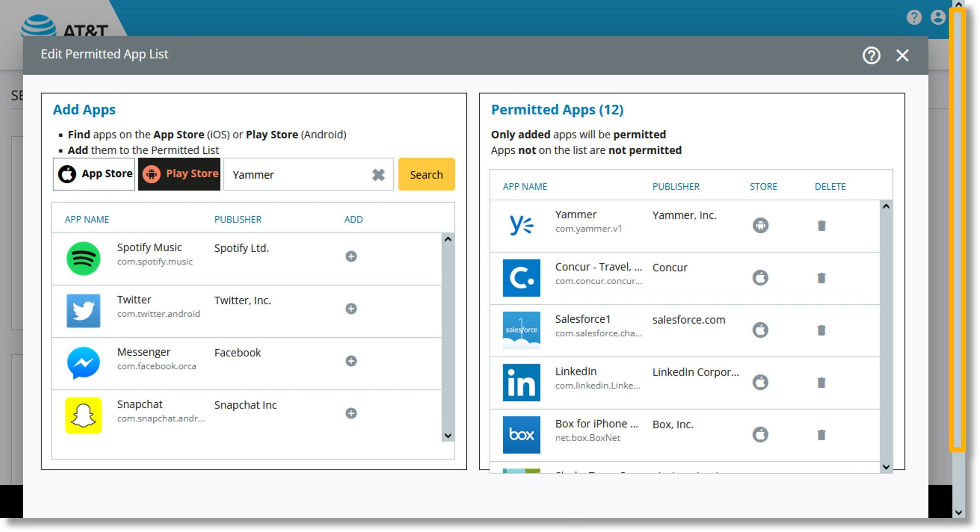Click Permitted Apps APP NAME header
The height and width of the screenshot is (532, 980).
[525, 187]
